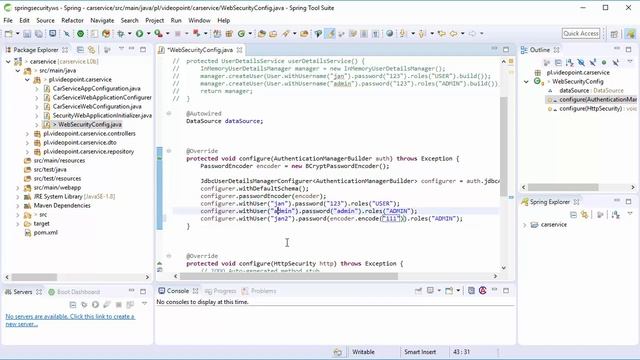
Task: Click the start server icon in Servers view
Action: click(x=95, y=304)
